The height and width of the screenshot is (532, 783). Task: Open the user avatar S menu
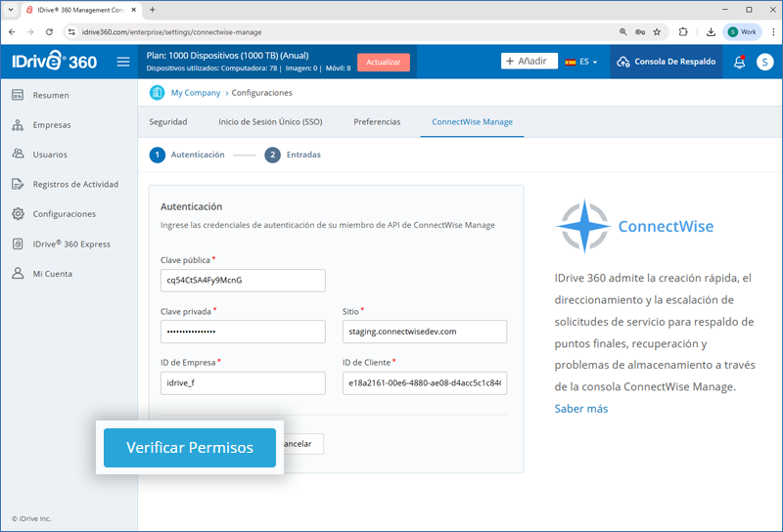(x=764, y=62)
